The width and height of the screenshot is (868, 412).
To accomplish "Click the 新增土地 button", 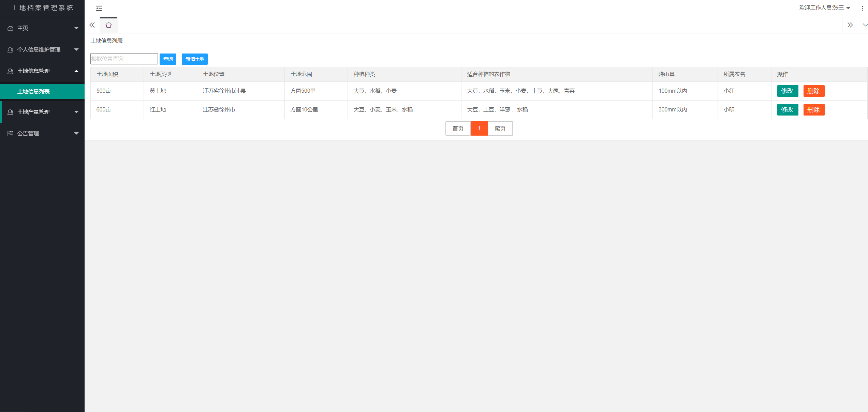I will point(194,59).
